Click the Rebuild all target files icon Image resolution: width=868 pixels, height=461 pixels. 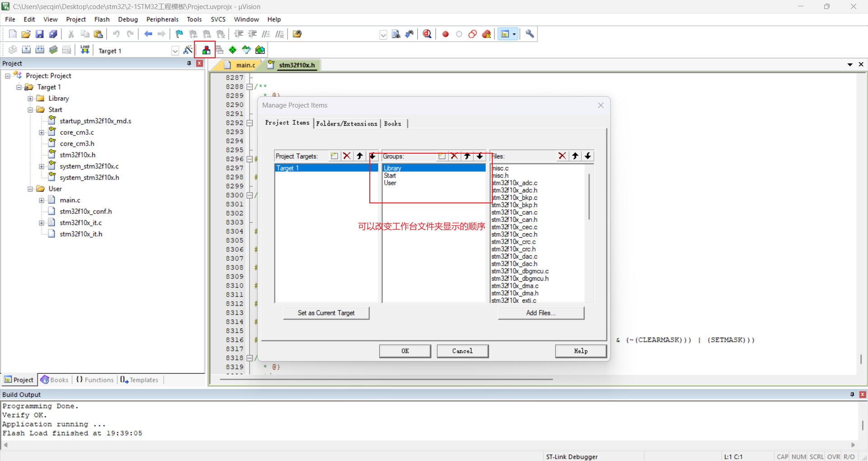pos(40,50)
